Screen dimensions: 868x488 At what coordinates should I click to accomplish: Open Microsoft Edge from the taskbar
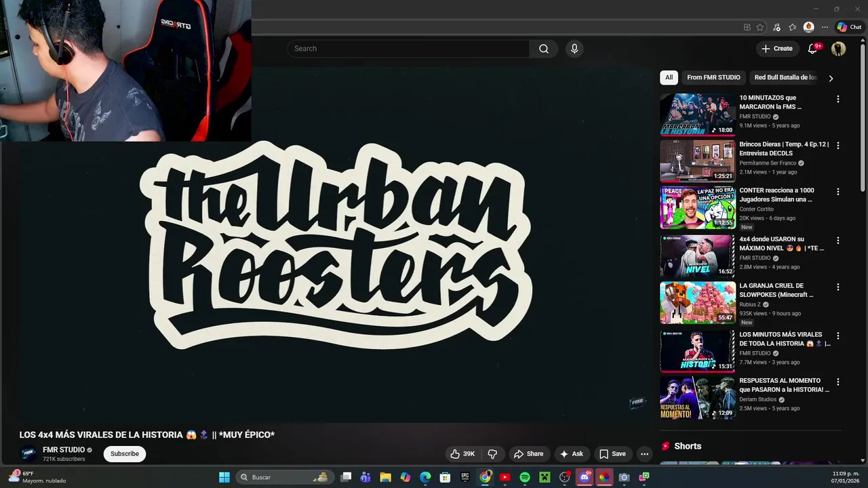425,477
